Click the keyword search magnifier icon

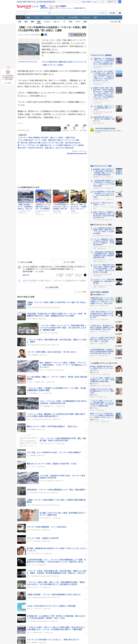tap(49, 13)
